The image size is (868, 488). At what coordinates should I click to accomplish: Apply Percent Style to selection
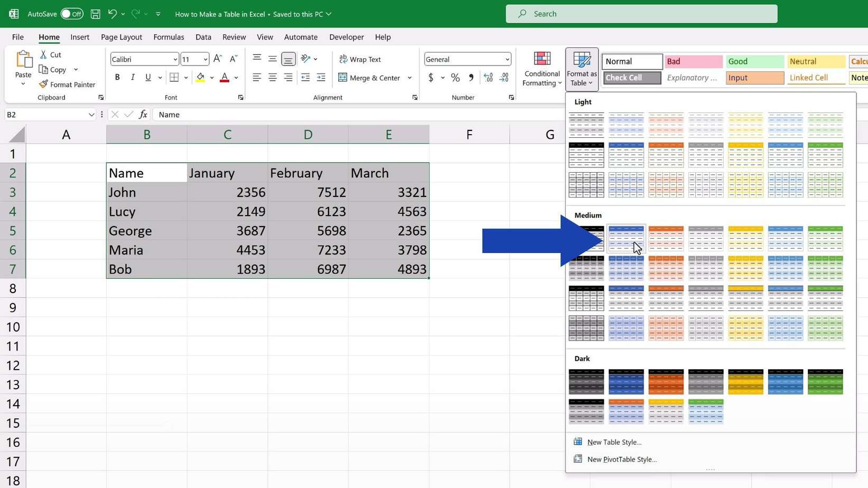pyautogui.click(x=455, y=78)
